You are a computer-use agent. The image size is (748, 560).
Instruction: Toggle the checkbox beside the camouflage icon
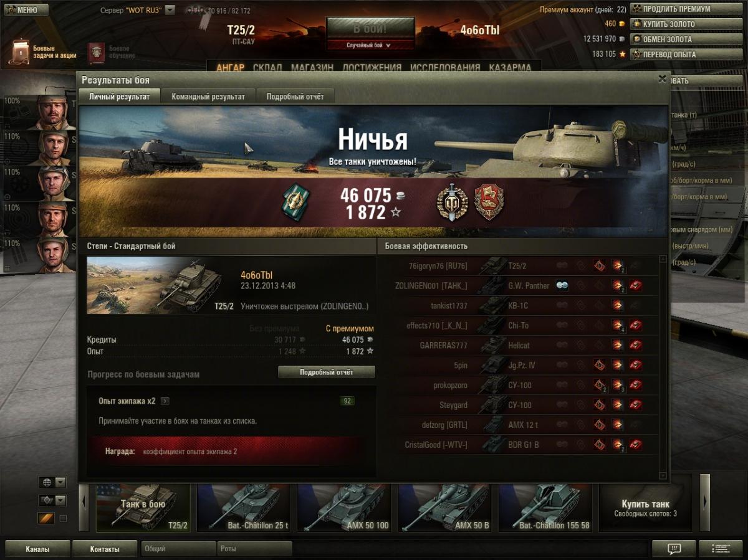click(62, 518)
